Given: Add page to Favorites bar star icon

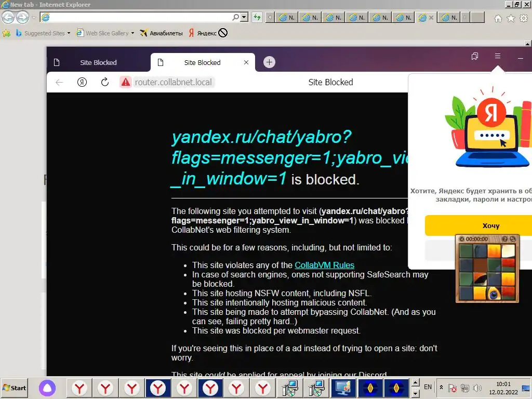Looking at the screenshot, I should pyautogui.click(x=6, y=33).
